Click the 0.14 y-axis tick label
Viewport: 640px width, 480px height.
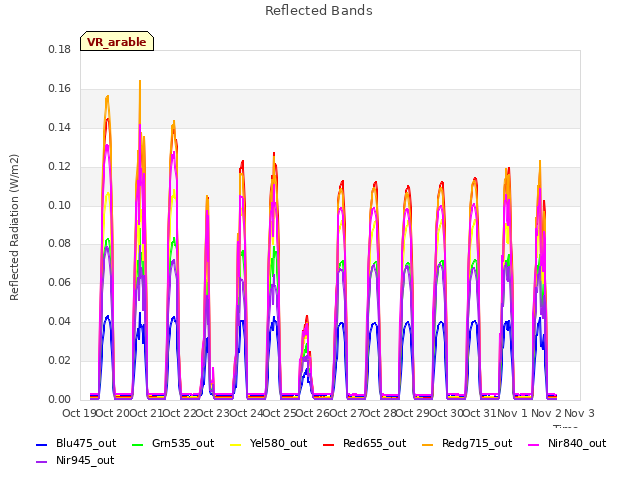[59, 127]
